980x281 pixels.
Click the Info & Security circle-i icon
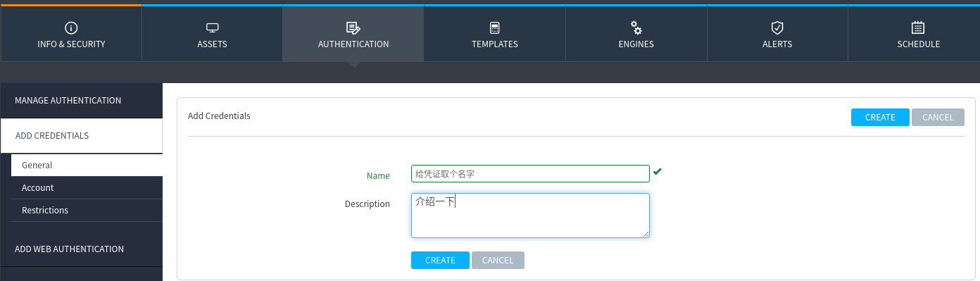[x=71, y=27]
